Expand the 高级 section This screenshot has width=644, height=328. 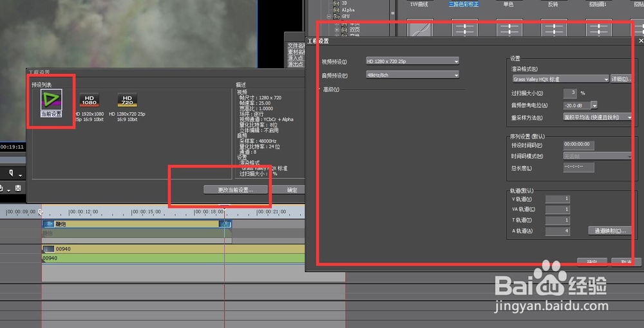click(x=331, y=89)
